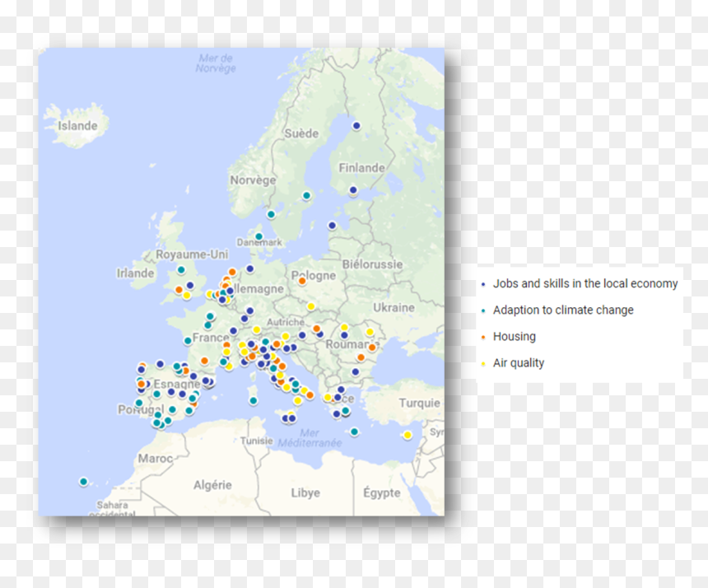Click the 'Mer Méditerranée' sea label
This screenshot has height=588, width=708.
point(310,438)
